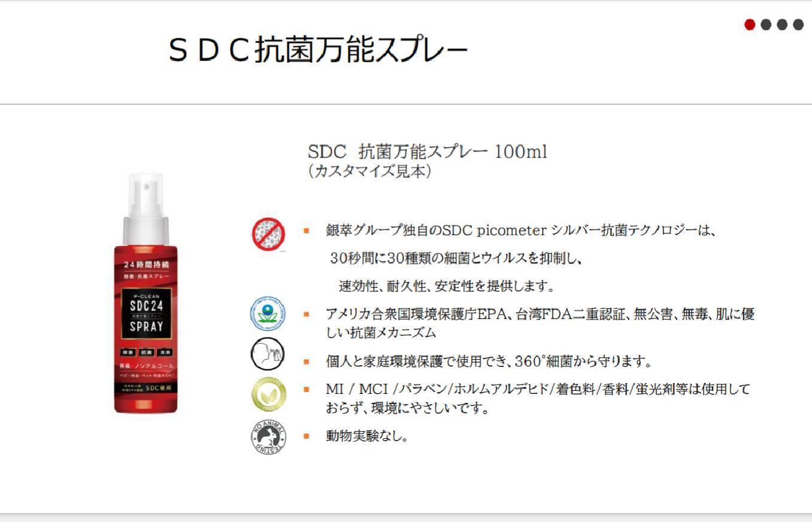
Task: Select the third slide indicator dot
Action: coord(782,25)
